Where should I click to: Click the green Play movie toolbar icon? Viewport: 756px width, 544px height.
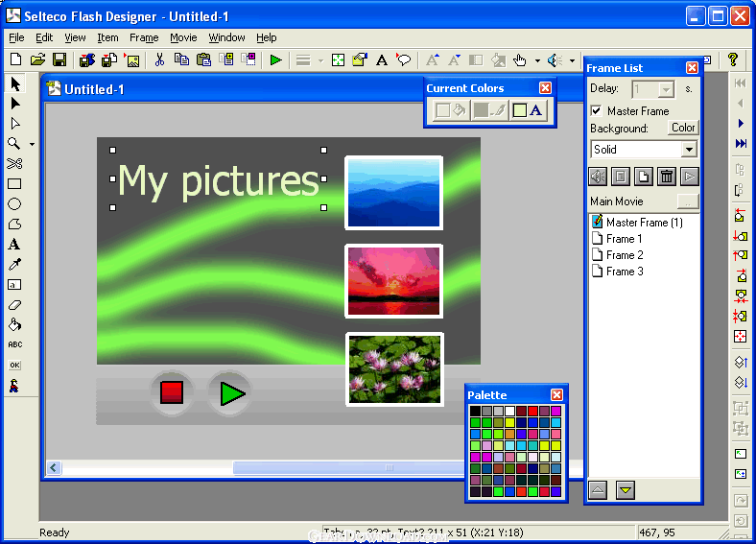pos(275,60)
